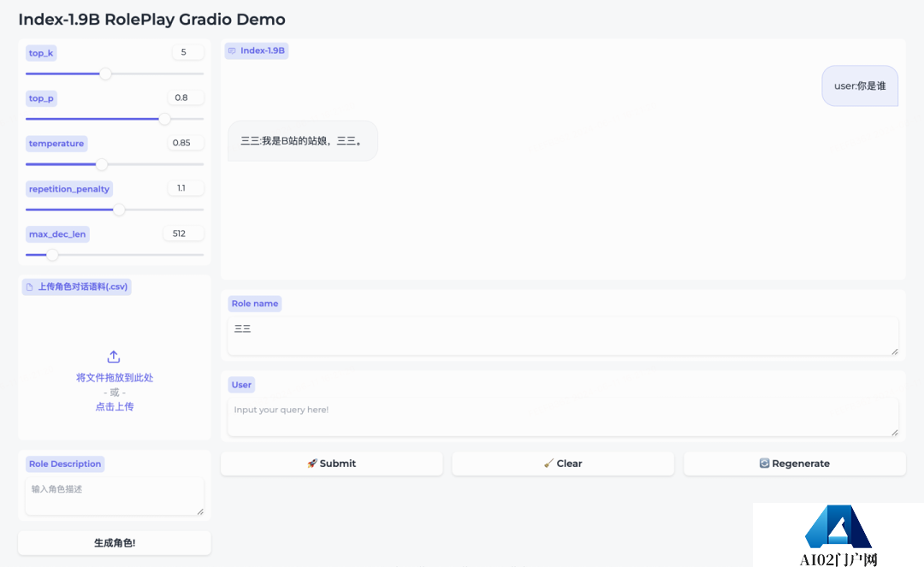This screenshot has width=924, height=567.
Task: Click the top_k label
Action: pyautogui.click(x=41, y=53)
